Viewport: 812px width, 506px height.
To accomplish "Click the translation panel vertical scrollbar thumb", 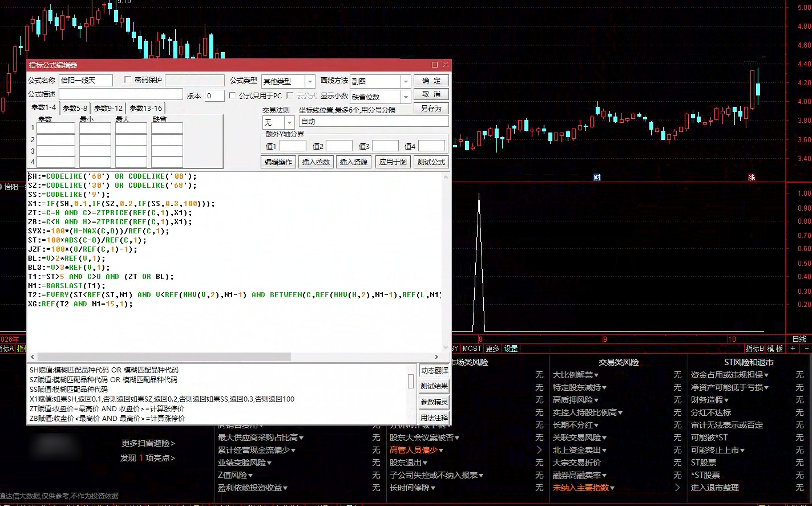I will pyautogui.click(x=411, y=381).
